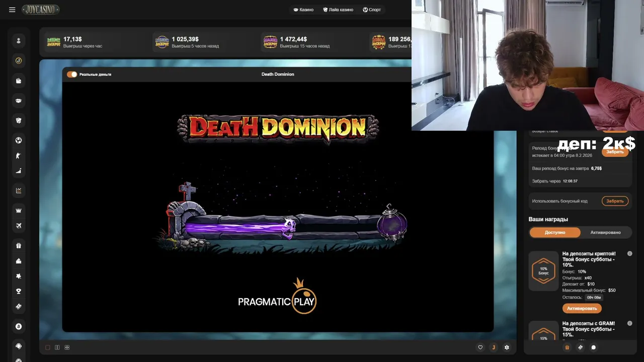Open game settings gear icon below the game
This screenshot has width=644, height=362.
(x=507, y=347)
